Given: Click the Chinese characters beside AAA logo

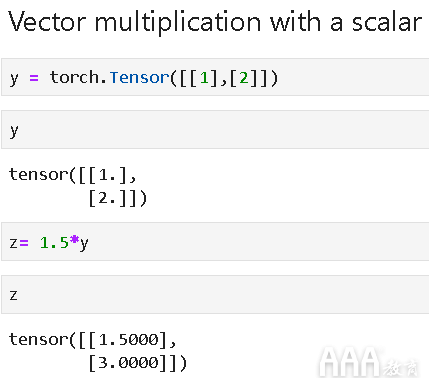Looking at the screenshot, I should click(400, 368).
